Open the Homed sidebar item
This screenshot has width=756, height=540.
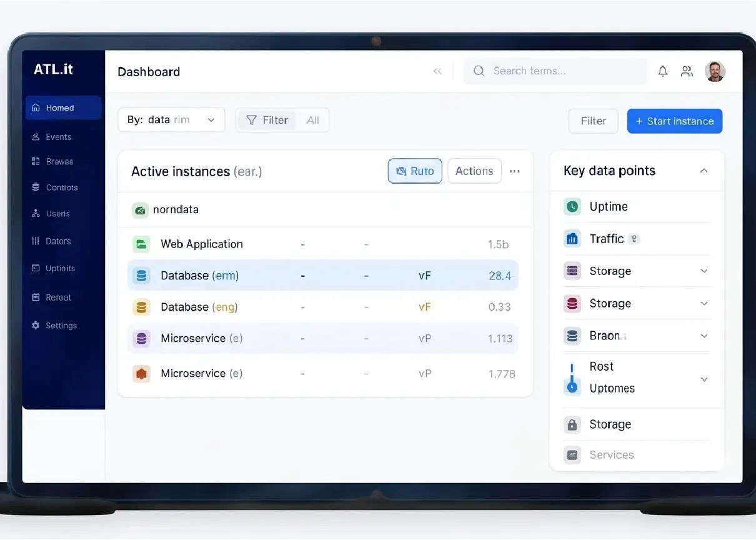pos(63,107)
